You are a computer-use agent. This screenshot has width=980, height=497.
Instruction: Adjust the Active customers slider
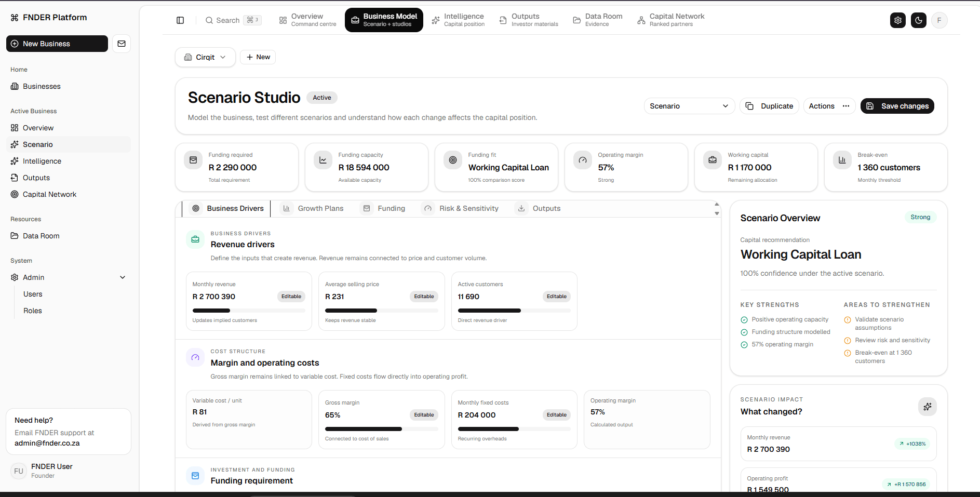pos(514,311)
